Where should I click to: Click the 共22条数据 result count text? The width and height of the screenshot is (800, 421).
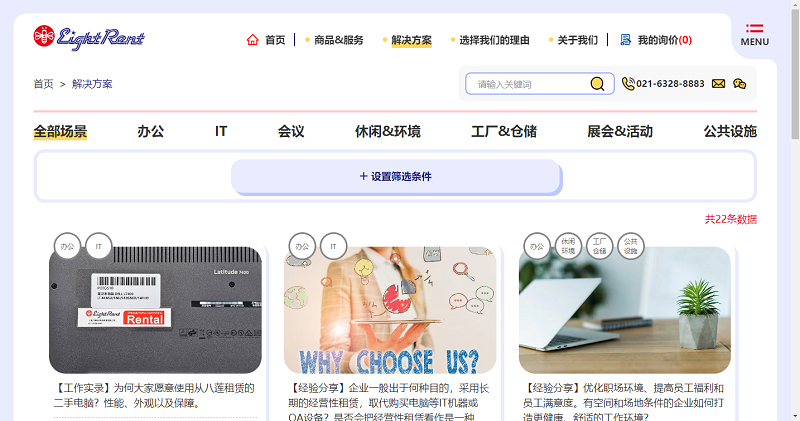[x=731, y=219]
